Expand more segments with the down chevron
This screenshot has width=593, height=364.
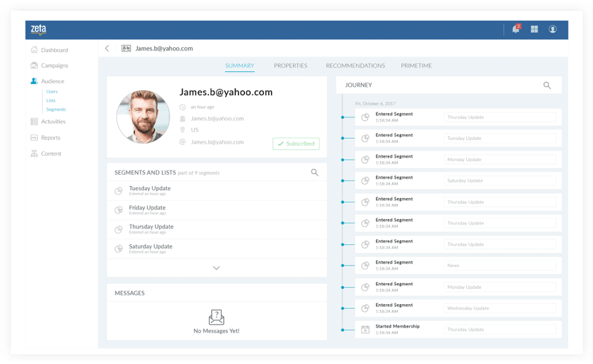coord(217,268)
